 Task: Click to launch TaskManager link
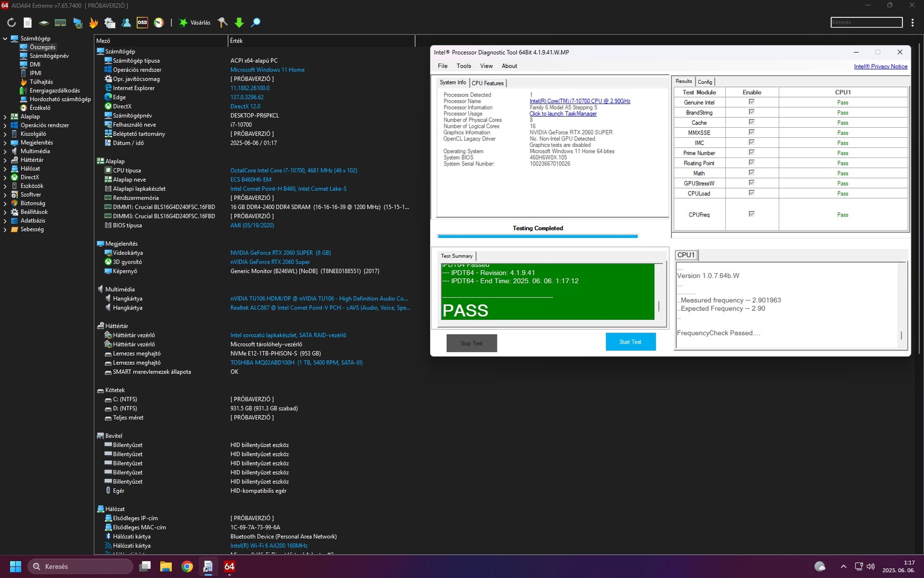point(563,114)
